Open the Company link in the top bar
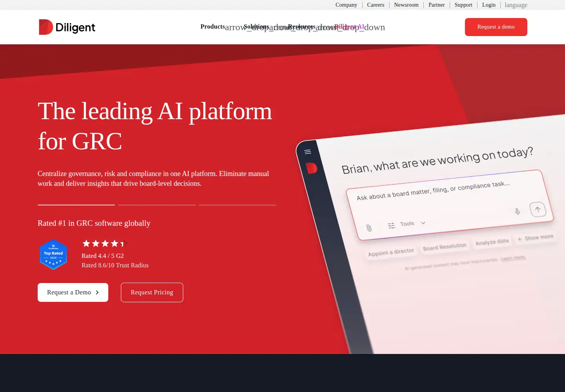 (346, 5)
